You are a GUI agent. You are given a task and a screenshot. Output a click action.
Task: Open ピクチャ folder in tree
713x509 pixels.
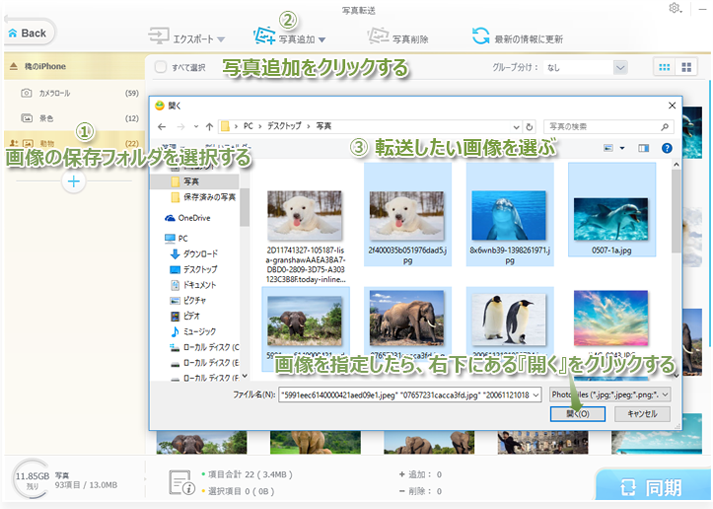tap(188, 300)
